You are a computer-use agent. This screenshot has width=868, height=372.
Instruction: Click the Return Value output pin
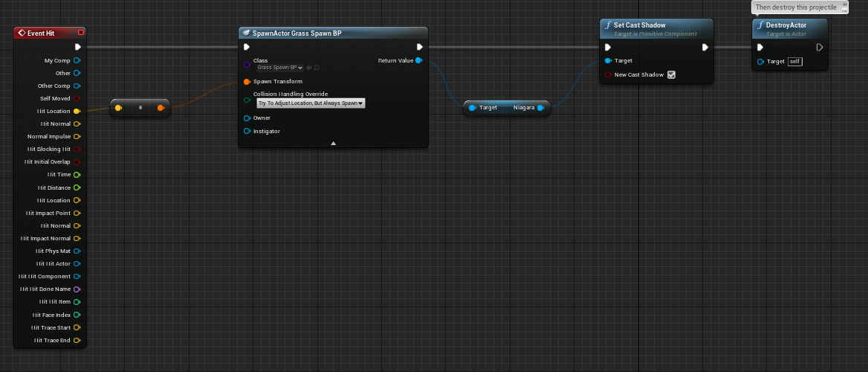(419, 60)
